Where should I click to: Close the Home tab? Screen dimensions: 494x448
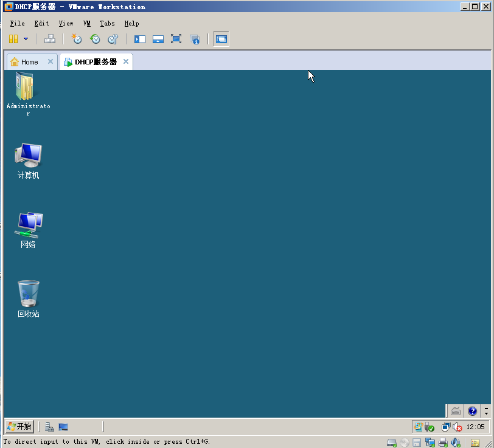pyautogui.click(x=50, y=62)
